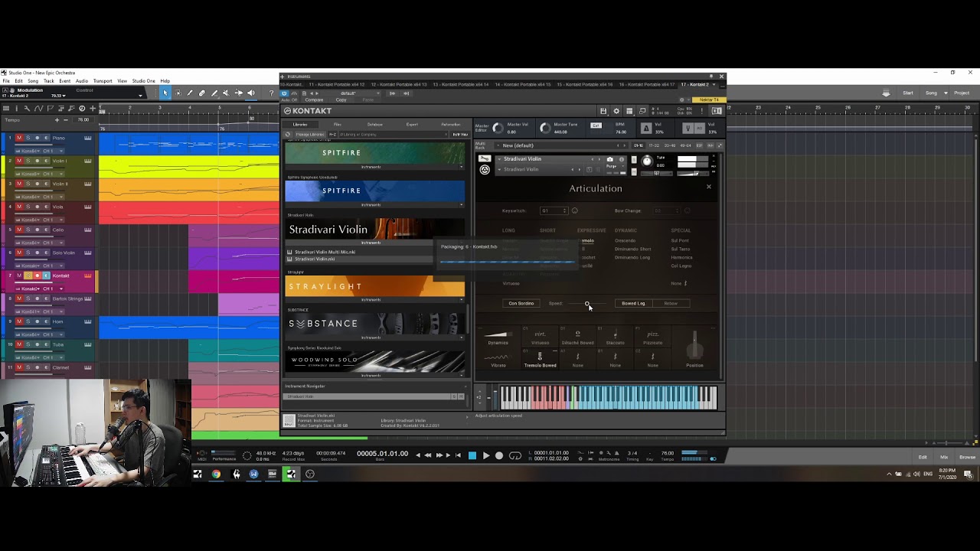This screenshot has width=980, height=551.
Task: Mute the Piano track
Action: pos(19,138)
